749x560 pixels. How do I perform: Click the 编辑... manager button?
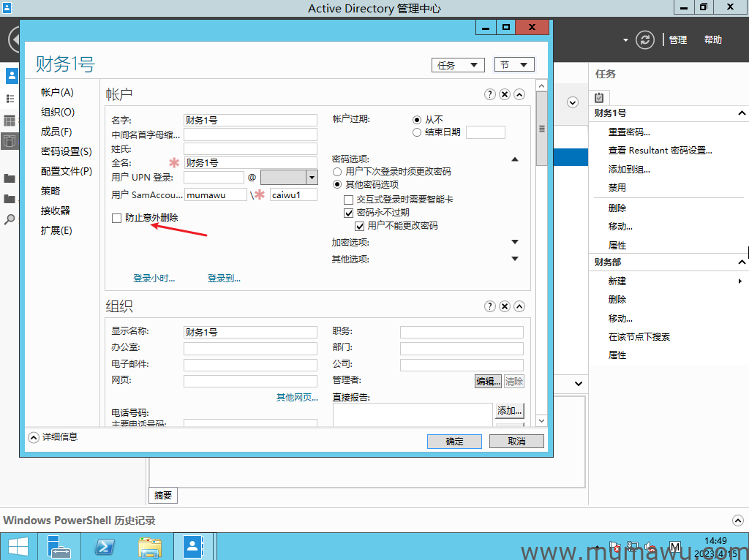tap(488, 381)
